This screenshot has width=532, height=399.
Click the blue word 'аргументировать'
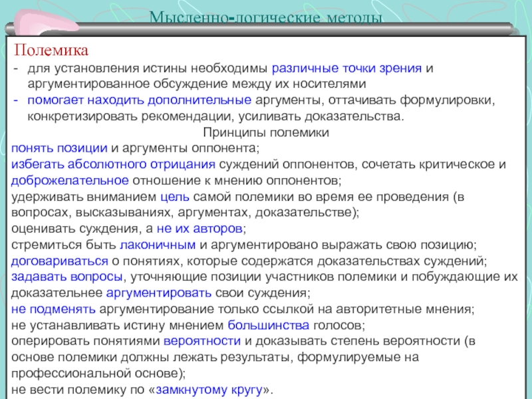(159, 293)
